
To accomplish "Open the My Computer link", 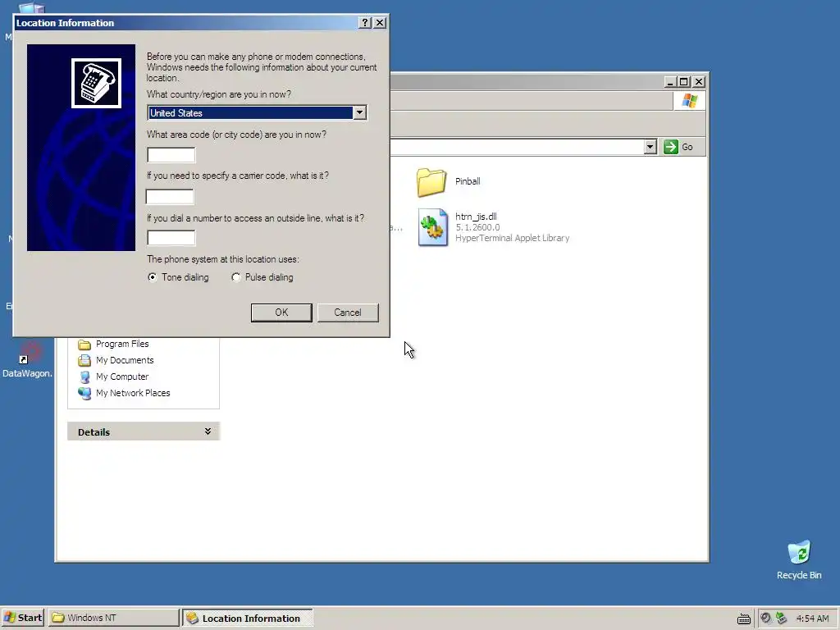I will [122, 377].
